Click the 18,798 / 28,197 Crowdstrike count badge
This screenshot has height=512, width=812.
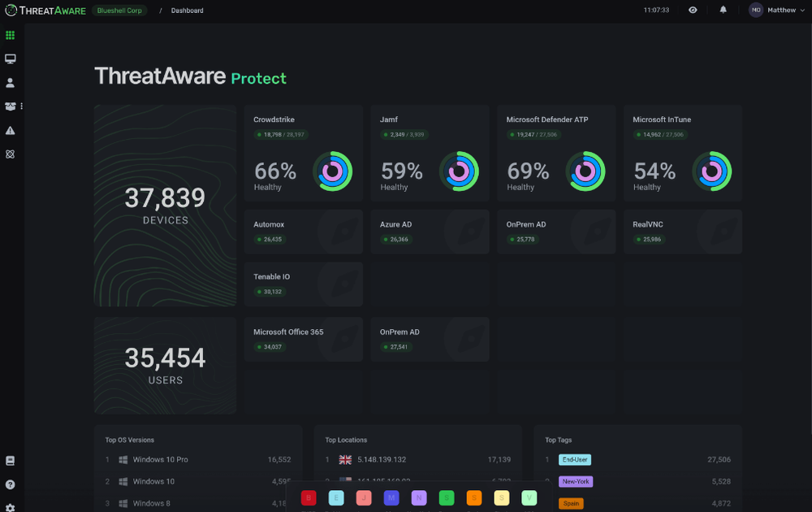[x=281, y=135]
